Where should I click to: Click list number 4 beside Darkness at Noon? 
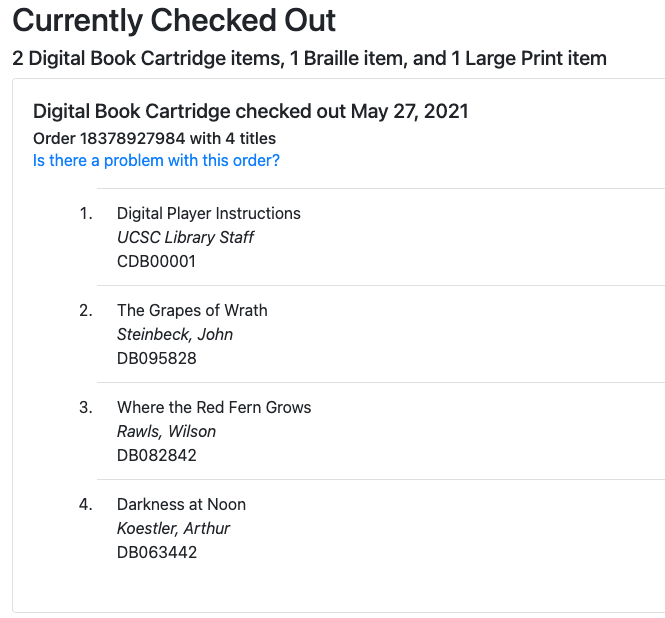86,504
